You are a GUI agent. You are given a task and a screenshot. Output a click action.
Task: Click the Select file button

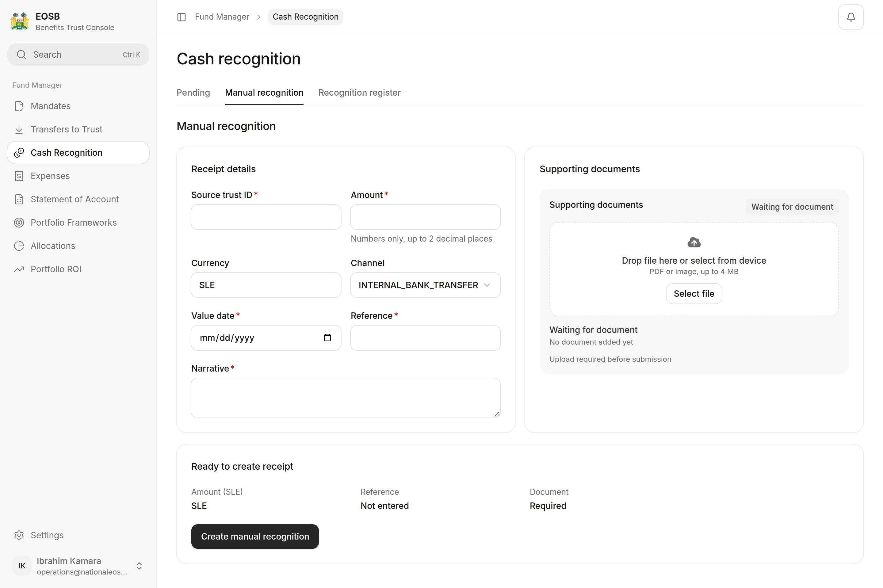click(694, 294)
